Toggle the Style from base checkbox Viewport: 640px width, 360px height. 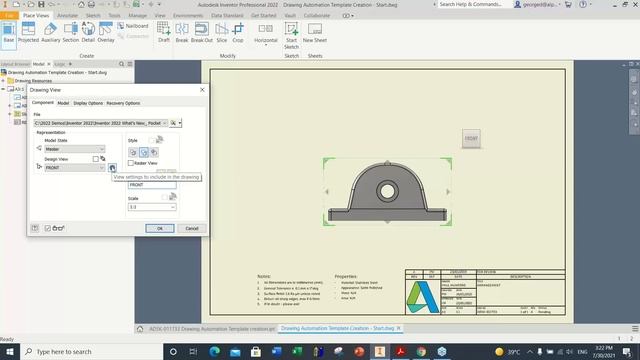point(151,140)
